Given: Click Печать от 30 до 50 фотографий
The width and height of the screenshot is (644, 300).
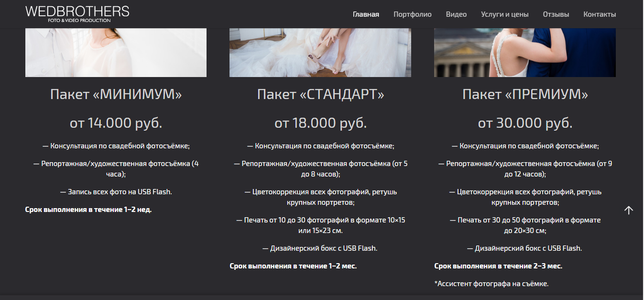Looking at the screenshot, I should (525, 225).
